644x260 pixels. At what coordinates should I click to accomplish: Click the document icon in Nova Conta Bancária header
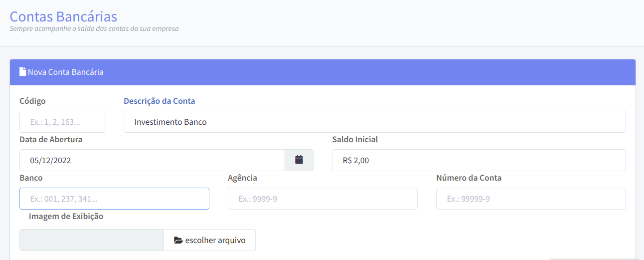pyautogui.click(x=22, y=72)
